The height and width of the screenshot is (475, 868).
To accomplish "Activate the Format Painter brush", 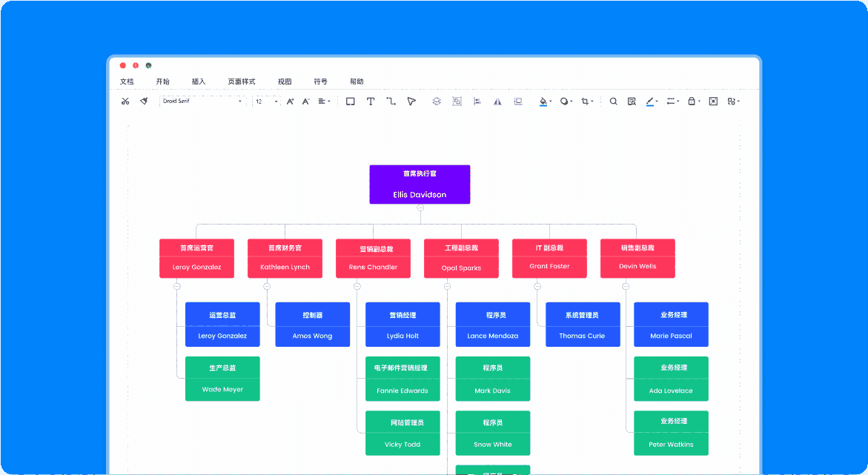I will pos(144,102).
